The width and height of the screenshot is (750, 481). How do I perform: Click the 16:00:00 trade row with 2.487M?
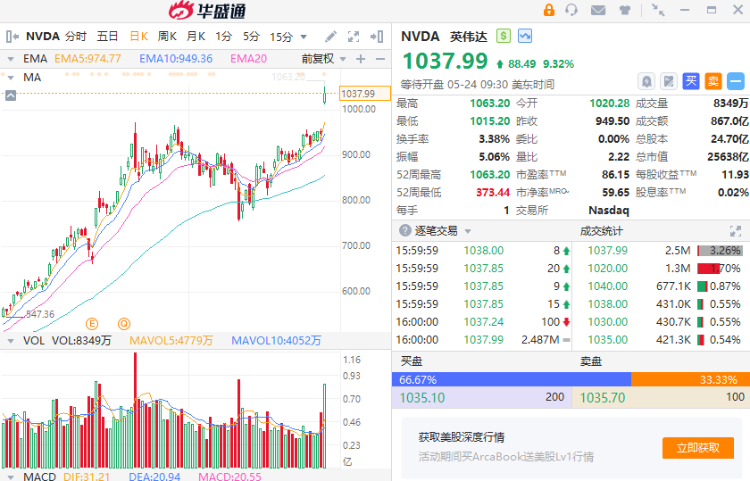pyautogui.click(x=483, y=340)
